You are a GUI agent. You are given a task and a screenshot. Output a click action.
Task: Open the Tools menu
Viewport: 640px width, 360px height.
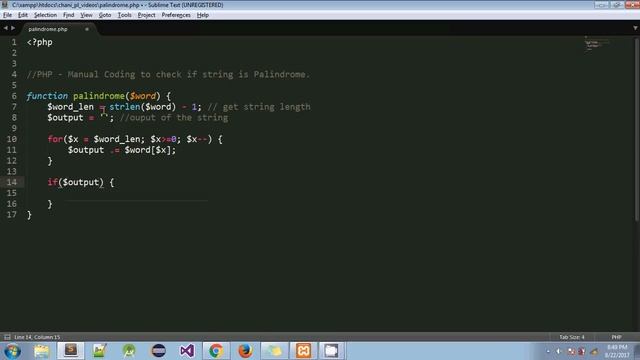click(124, 15)
